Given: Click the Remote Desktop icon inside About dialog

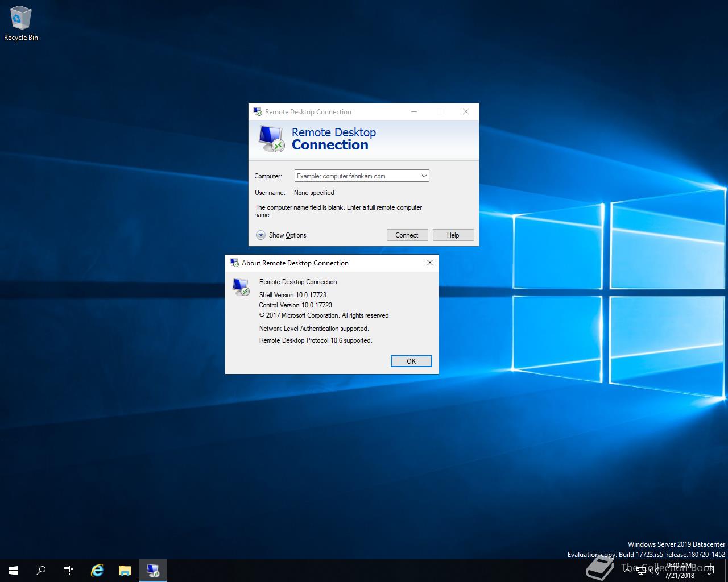Looking at the screenshot, I should (x=241, y=287).
